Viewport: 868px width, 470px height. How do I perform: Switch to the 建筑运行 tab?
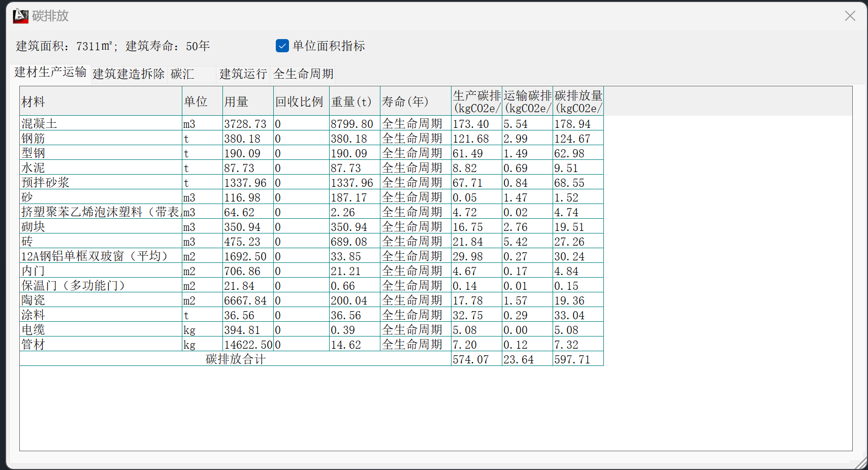click(243, 74)
